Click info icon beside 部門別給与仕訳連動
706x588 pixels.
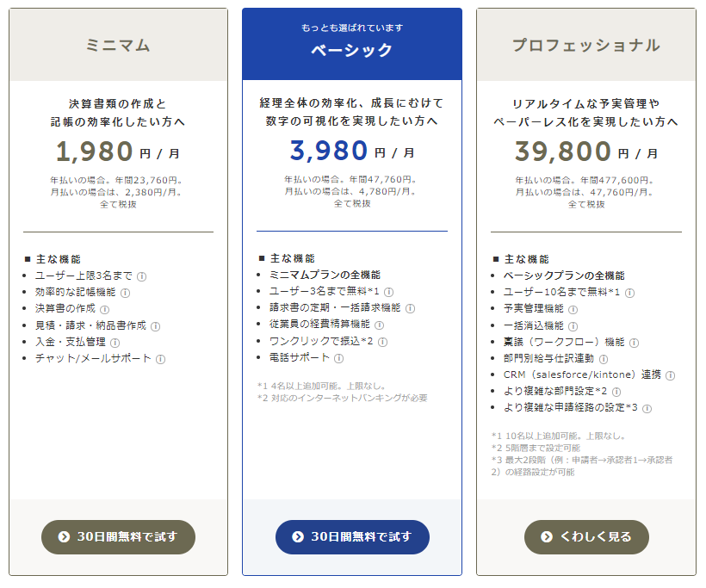(x=604, y=359)
